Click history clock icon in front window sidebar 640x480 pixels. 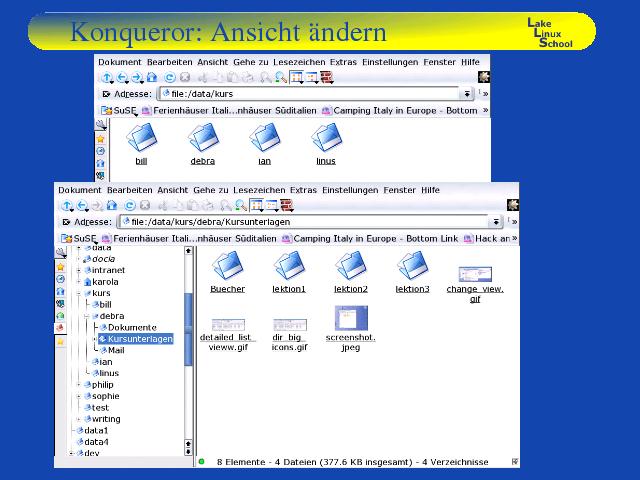click(60, 279)
